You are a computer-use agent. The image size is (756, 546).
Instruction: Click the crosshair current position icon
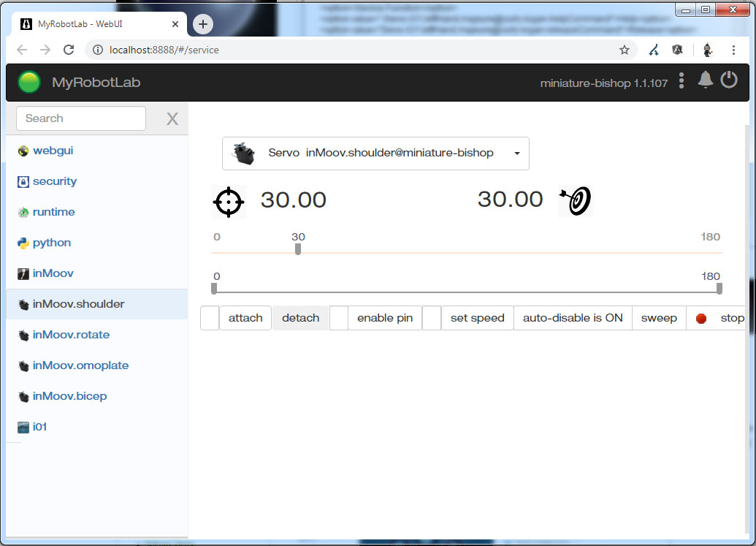point(229,202)
